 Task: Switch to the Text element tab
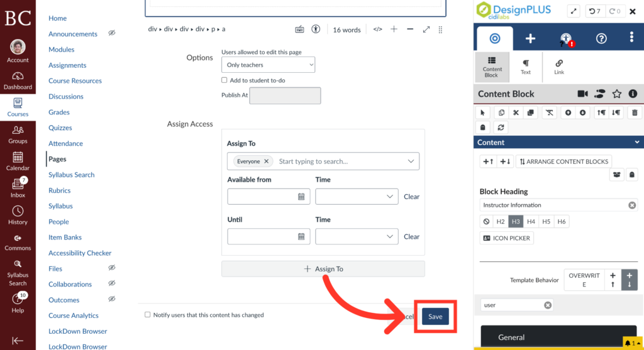(526, 67)
